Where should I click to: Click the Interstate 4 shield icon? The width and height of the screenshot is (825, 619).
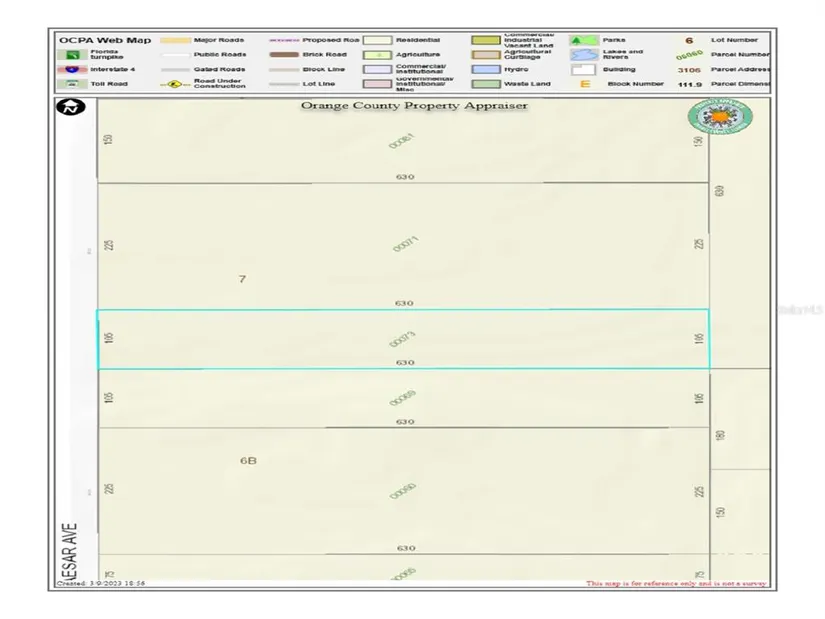tap(72, 69)
